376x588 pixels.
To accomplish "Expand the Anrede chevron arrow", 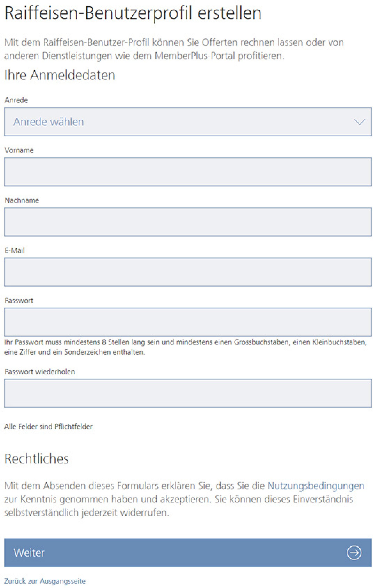I will click(x=359, y=122).
